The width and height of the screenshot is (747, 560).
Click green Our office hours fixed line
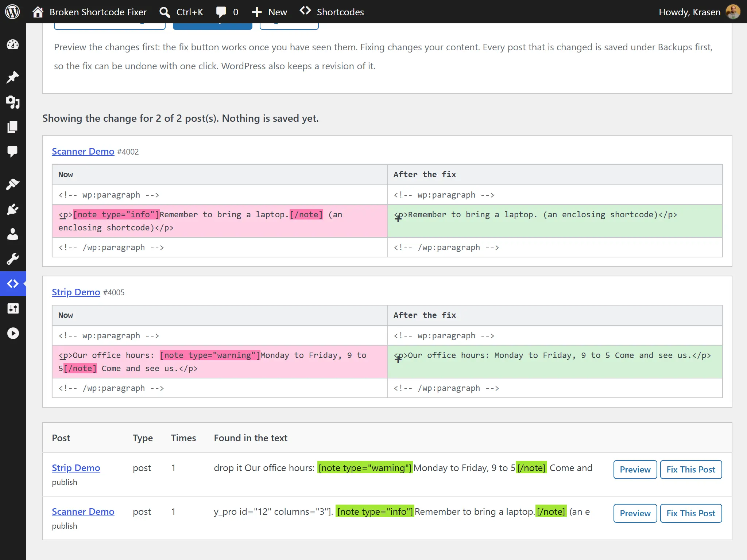pos(555,362)
